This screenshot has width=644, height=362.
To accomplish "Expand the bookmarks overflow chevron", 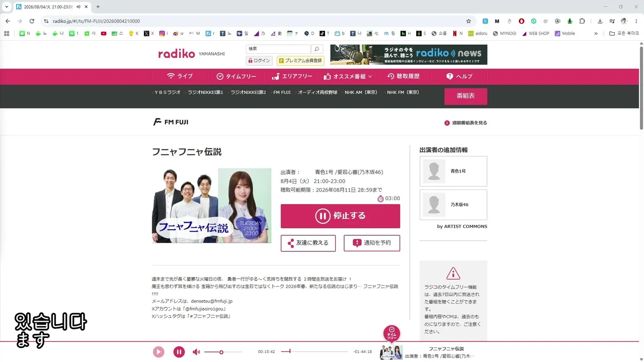I will 596,34.
